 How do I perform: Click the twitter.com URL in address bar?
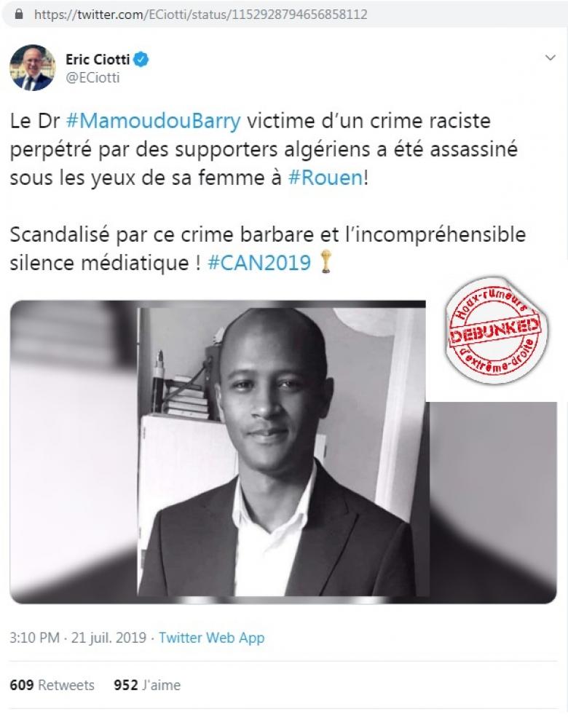coord(201,15)
